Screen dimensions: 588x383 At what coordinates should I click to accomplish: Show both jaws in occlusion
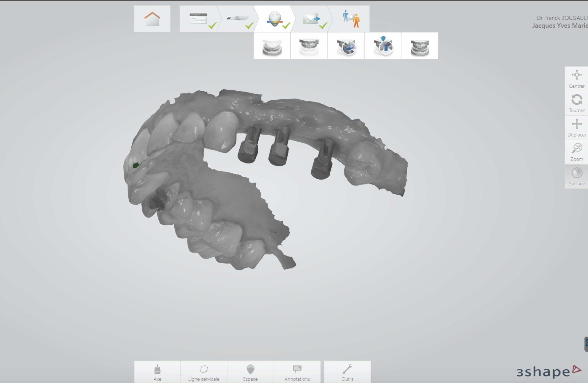pos(420,46)
